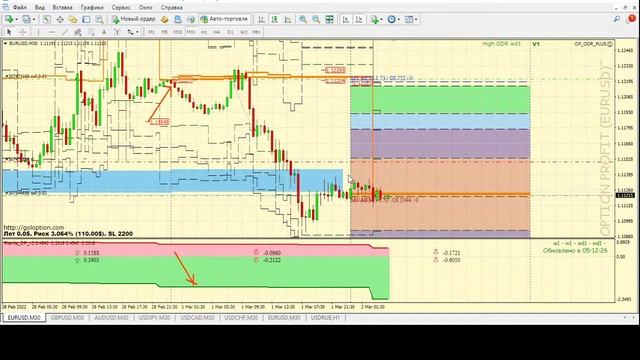
Task: Open the Data Window icon
Action: tap(60, 19)
